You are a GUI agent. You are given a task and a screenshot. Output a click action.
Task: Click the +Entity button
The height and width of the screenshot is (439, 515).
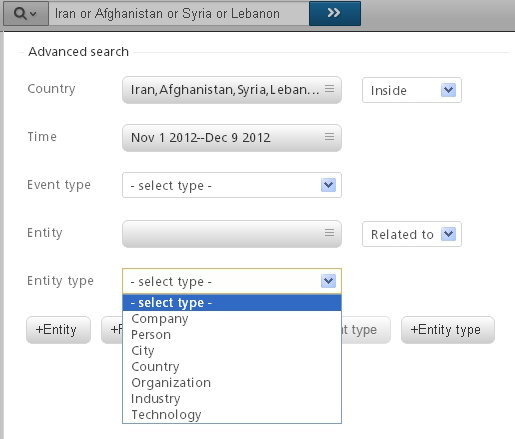pyautogui.click(x=58, y=330)
